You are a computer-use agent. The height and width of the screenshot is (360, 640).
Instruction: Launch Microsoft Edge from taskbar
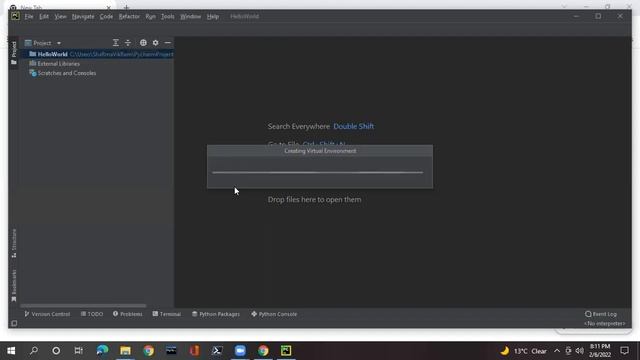102,351
